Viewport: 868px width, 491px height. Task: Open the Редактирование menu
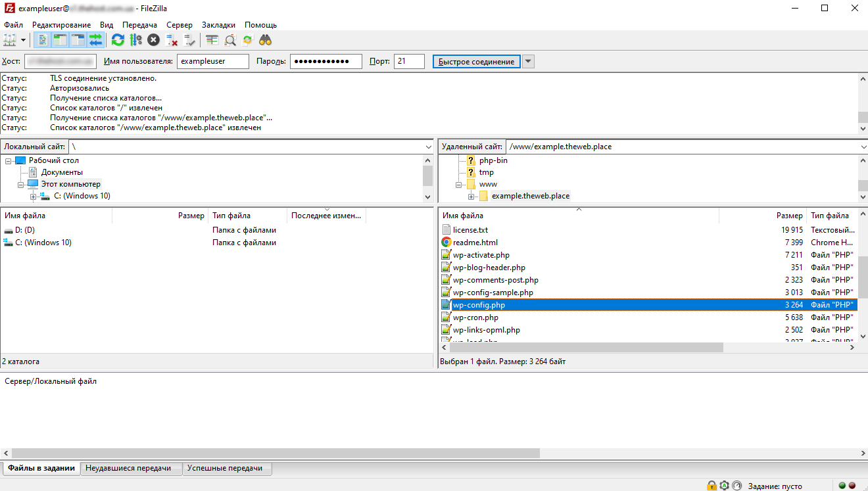pos(62,25)
